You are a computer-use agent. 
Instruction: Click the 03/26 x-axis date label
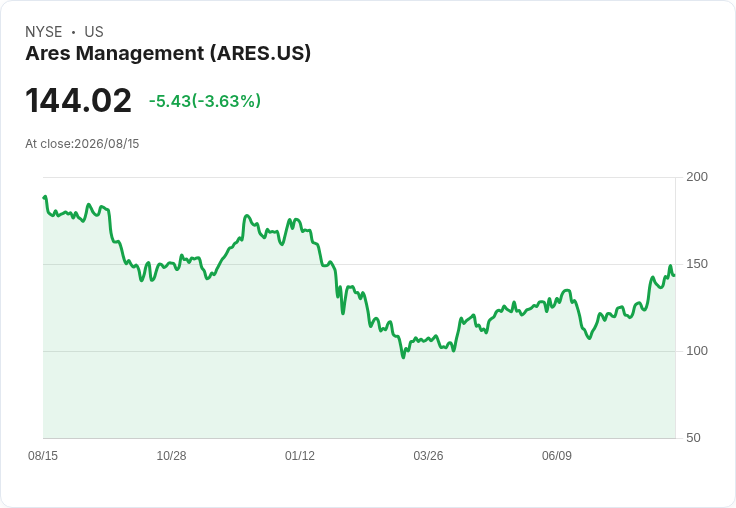(428, 455)
